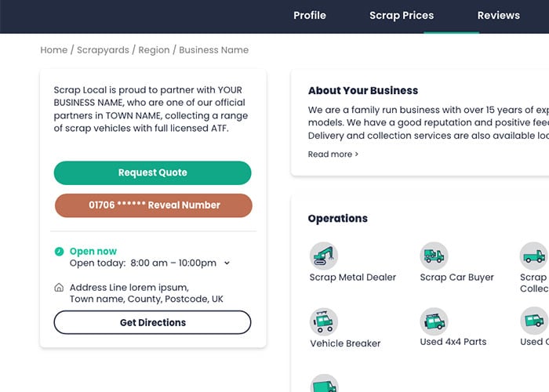The height and width of the screenshot is (392, 549).
Task: Click the scrap collection truck icon
Action: point(533,256)
